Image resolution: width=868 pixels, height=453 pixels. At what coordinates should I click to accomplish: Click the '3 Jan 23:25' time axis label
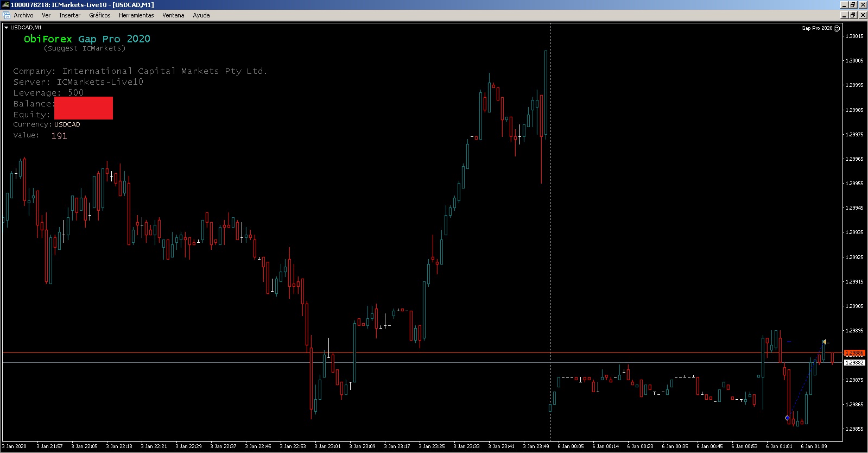(x=432, y=446)
